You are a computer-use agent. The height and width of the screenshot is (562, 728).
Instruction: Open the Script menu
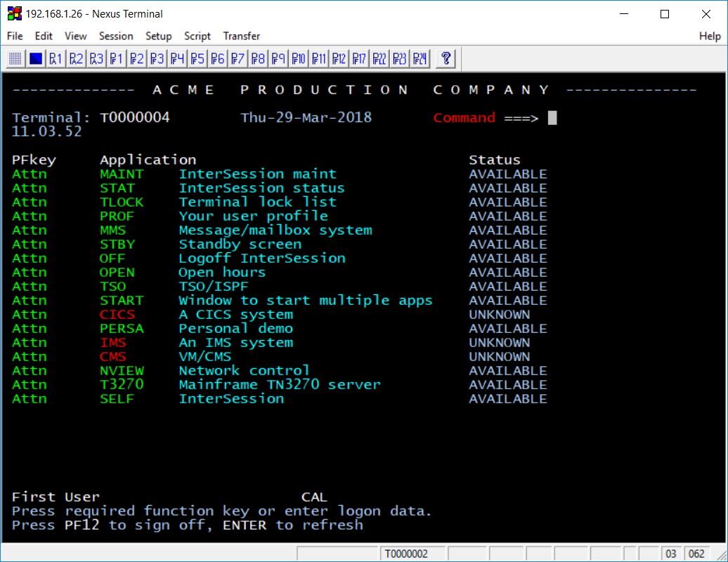click(197, 36)
